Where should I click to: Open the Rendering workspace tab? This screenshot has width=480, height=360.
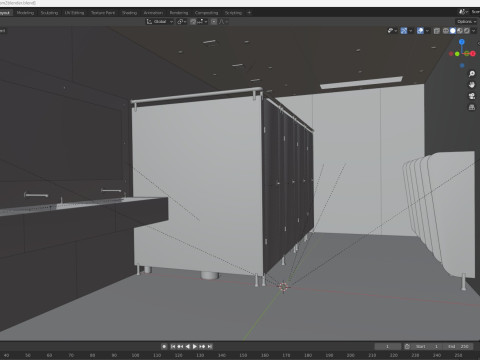179,13
